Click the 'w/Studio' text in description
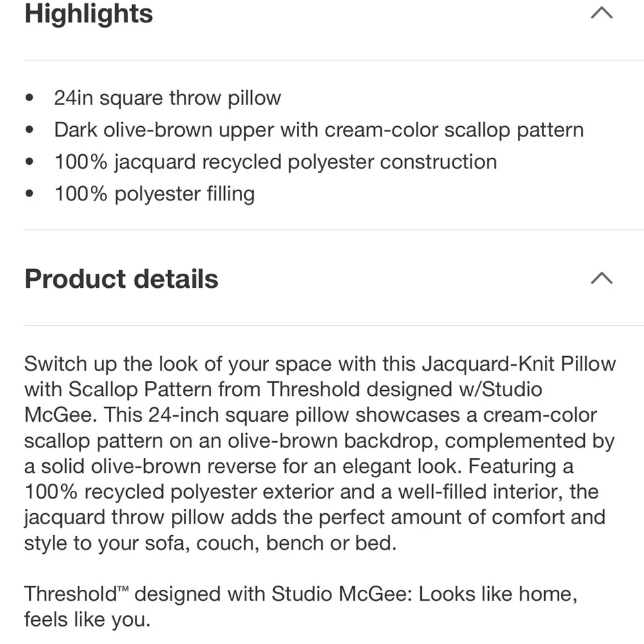The width and height of the screenshot is (644, 644). 500,390
